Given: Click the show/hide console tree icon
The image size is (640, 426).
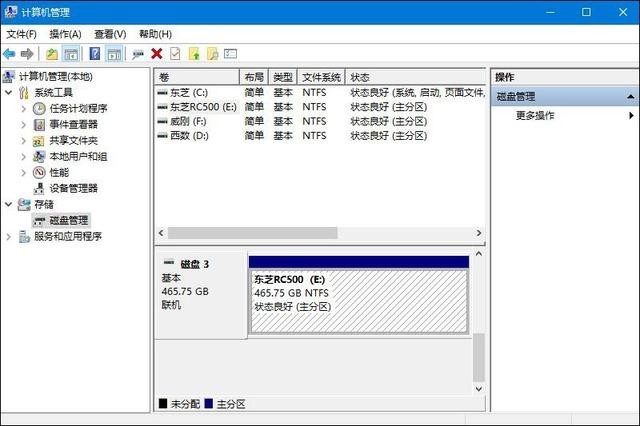Looking at the screenshot, I should click(71, 54).
